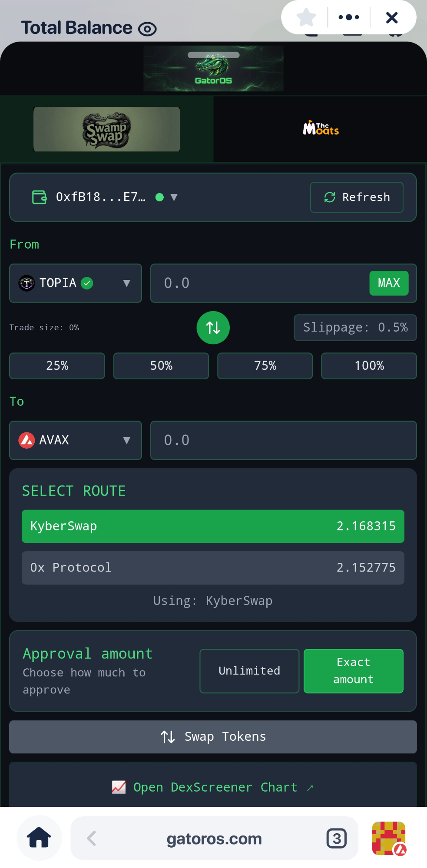
Task: Go to browser home icon
Action: (39, 838)
